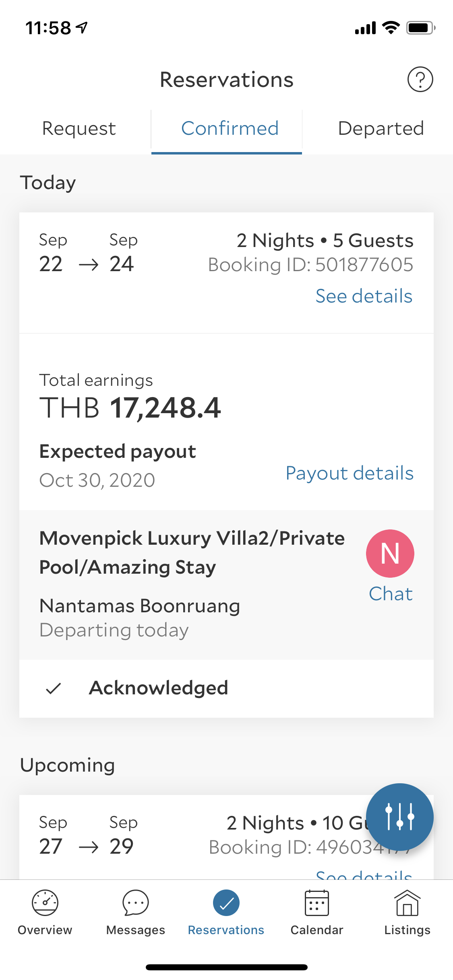This screenshot has height=980, width=453.
Task: Tap the Reservations checkmark icon
Action: (x=226, y=903)
